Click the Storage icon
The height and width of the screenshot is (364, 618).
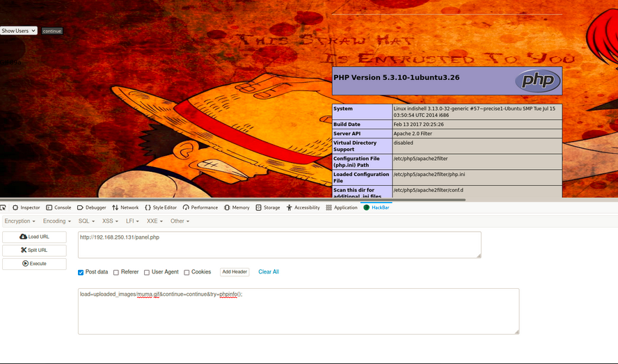(x=259, y=207)
